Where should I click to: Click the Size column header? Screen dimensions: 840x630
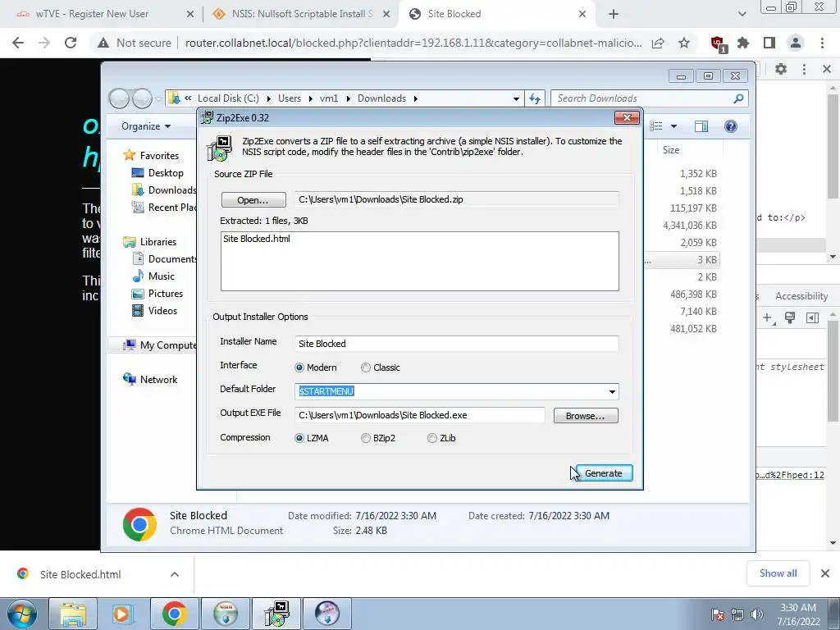coord(671,150)
